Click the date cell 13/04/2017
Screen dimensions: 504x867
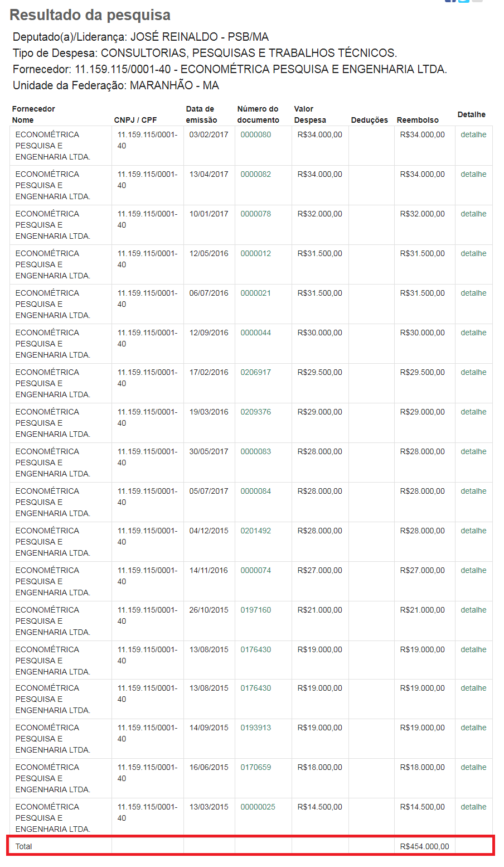209,174
